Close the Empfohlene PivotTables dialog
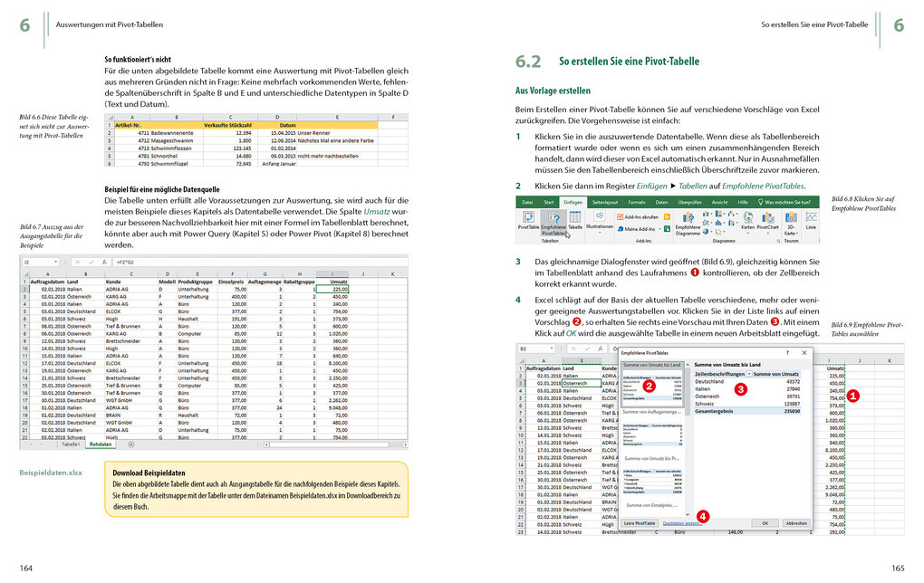This screenshot has width=924, height=583. (804, 353)
